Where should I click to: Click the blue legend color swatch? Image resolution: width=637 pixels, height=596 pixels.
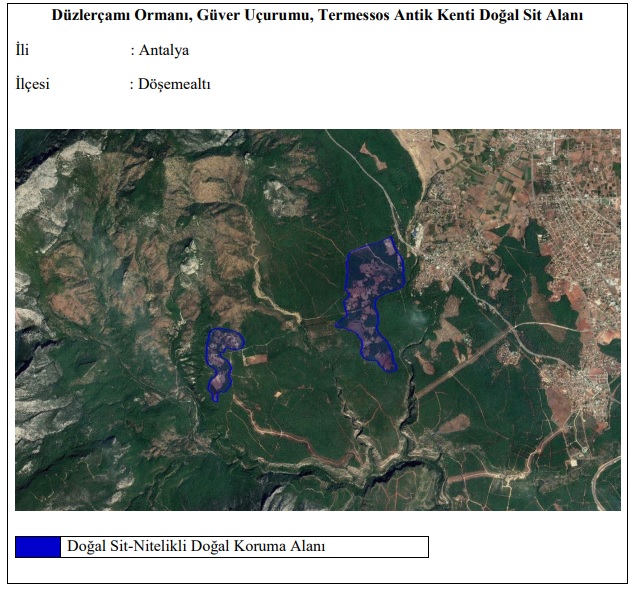pyautogui.click(x=38, y=547)
